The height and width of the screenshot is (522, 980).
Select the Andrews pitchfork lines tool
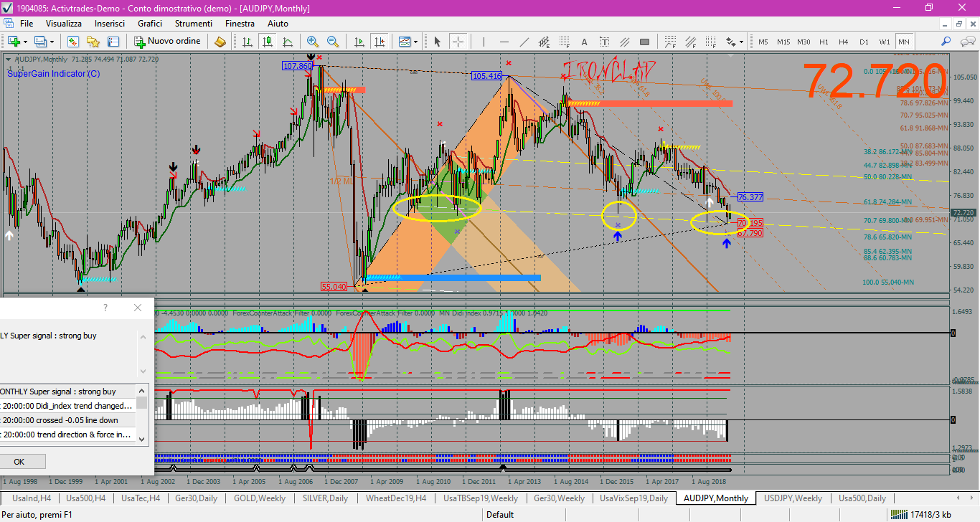click(624, 42)
